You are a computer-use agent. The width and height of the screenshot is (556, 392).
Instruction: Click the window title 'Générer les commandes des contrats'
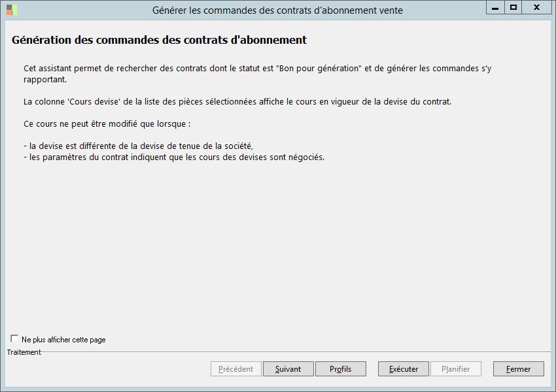pyautogui.click(x=277, y=10)
